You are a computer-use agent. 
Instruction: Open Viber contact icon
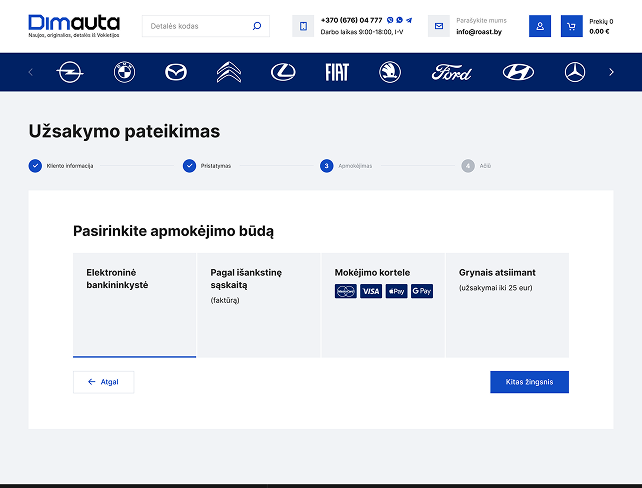[390, 20]
